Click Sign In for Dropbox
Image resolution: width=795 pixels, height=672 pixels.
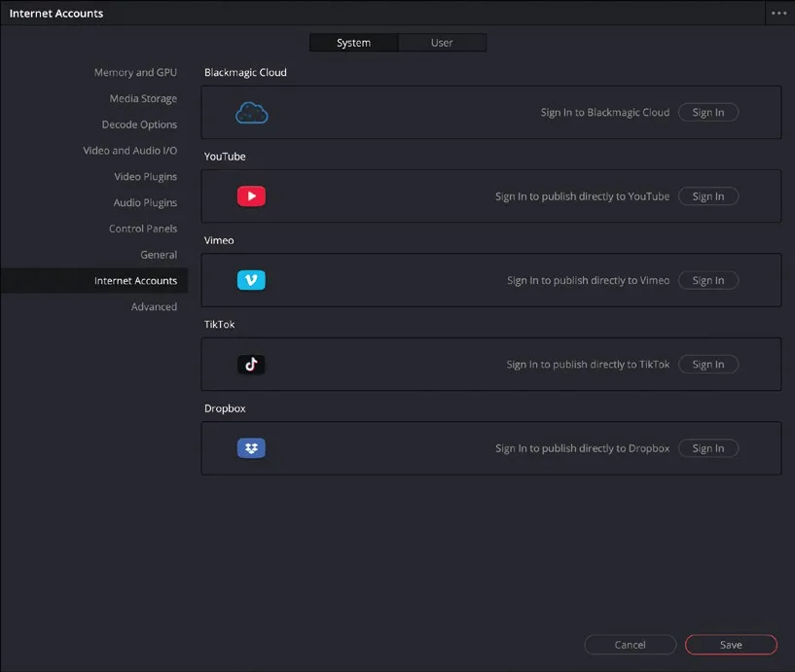tap(707, 448)
